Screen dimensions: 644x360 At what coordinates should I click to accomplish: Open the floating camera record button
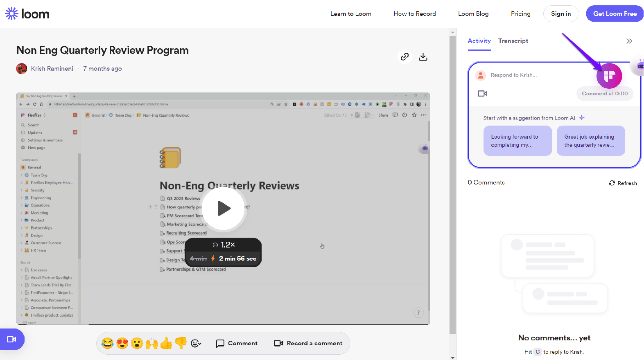click(x=11, y=339)
